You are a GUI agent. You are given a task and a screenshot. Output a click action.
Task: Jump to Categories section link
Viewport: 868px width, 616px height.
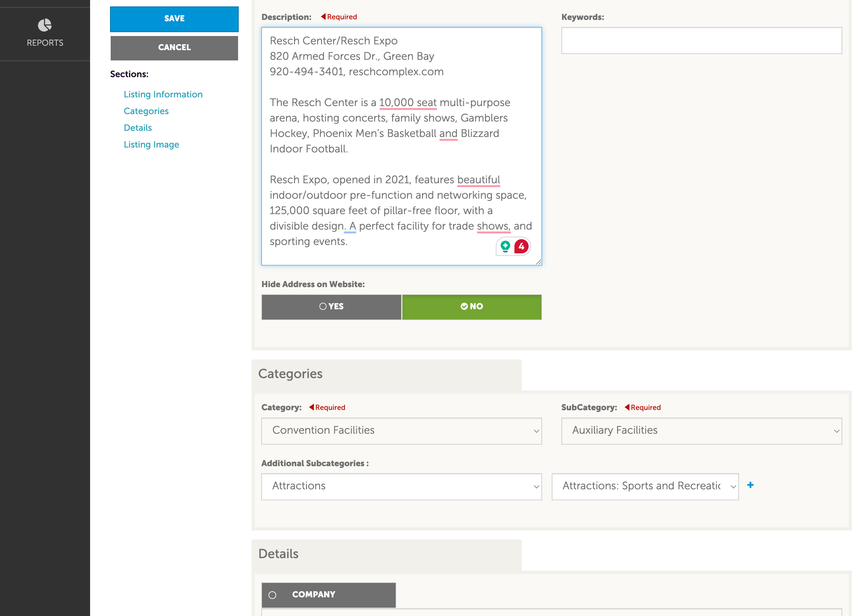(146, 111)
